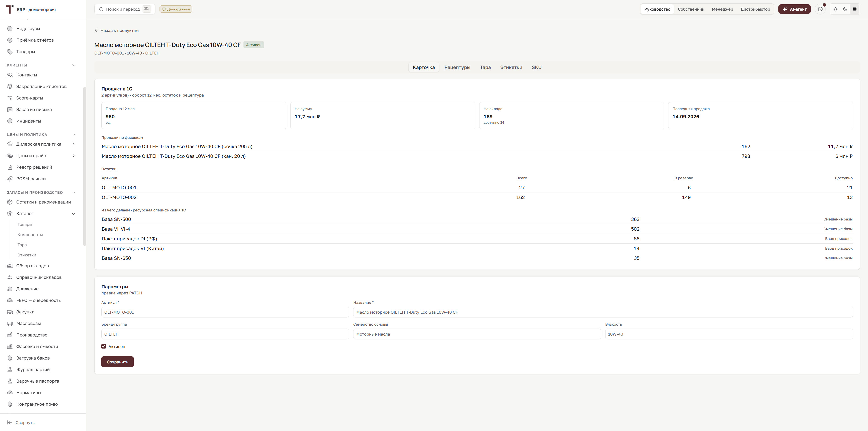Image resolution: width=868 pixels, height=431 pixels.
Task: Click the Варочные паспорта flask icon
Action: click(10, 381)
